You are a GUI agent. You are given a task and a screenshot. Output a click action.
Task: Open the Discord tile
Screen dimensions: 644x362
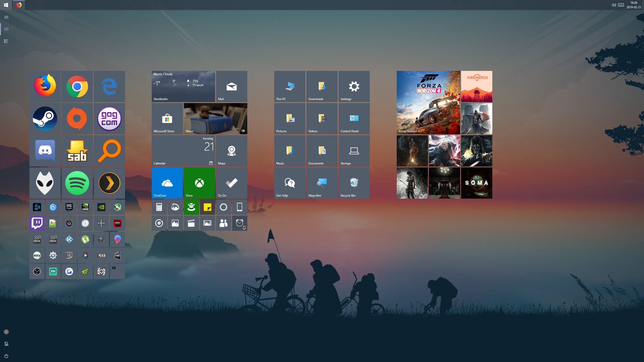coord(45,151)
